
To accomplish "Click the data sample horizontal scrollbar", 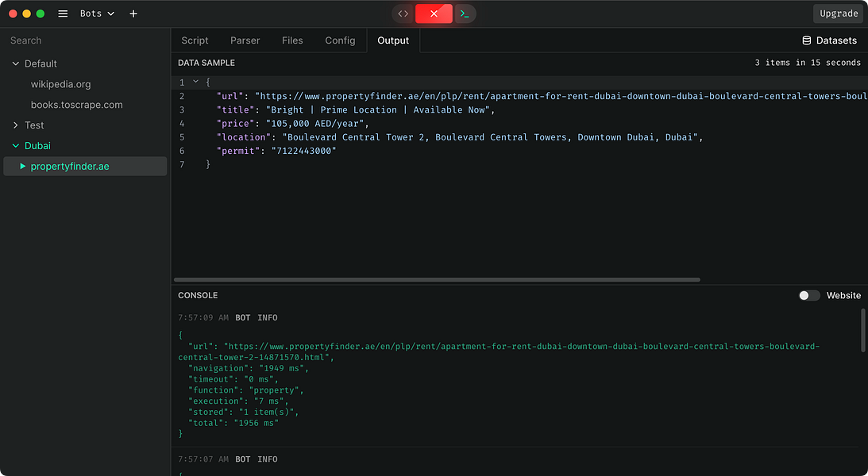I will 437,280.
